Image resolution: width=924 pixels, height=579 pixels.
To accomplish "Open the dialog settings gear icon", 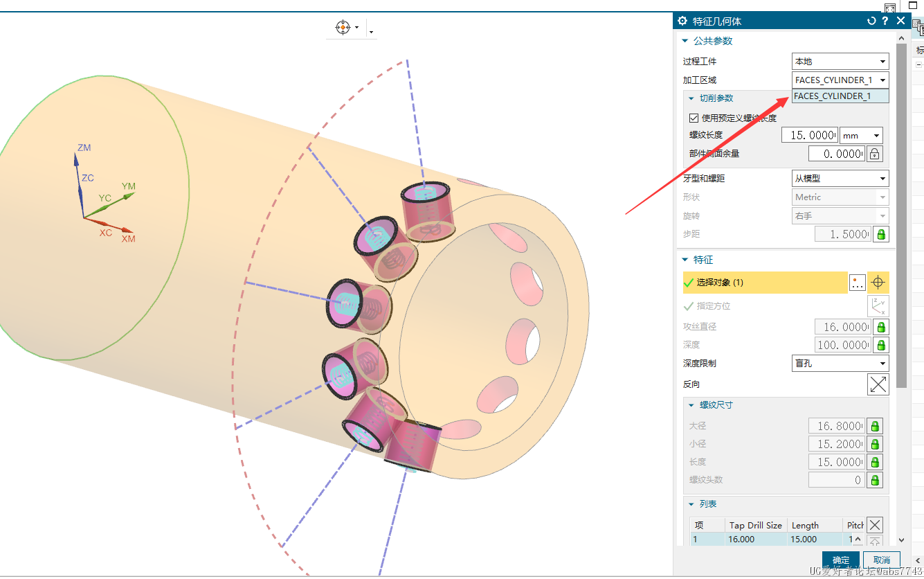I will click(682, 21).
